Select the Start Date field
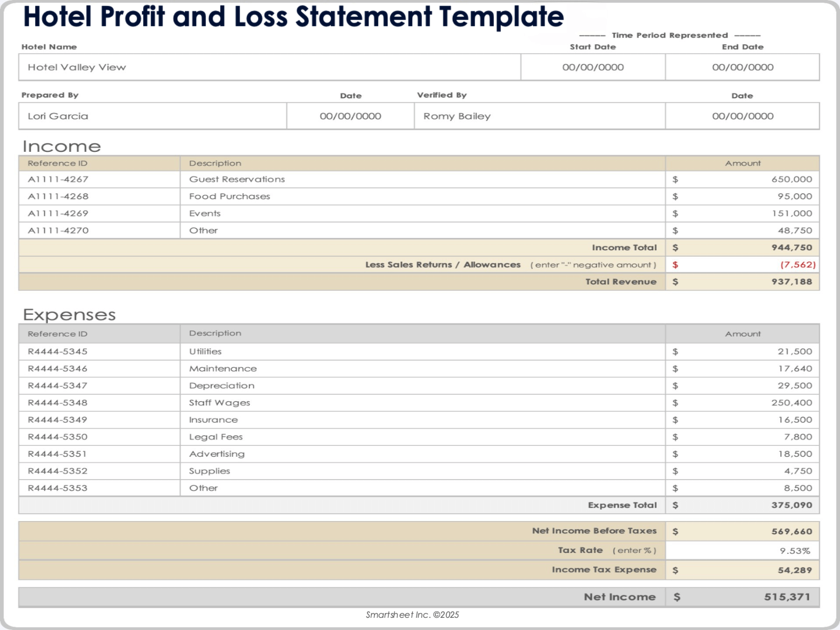 click(593, 67)
